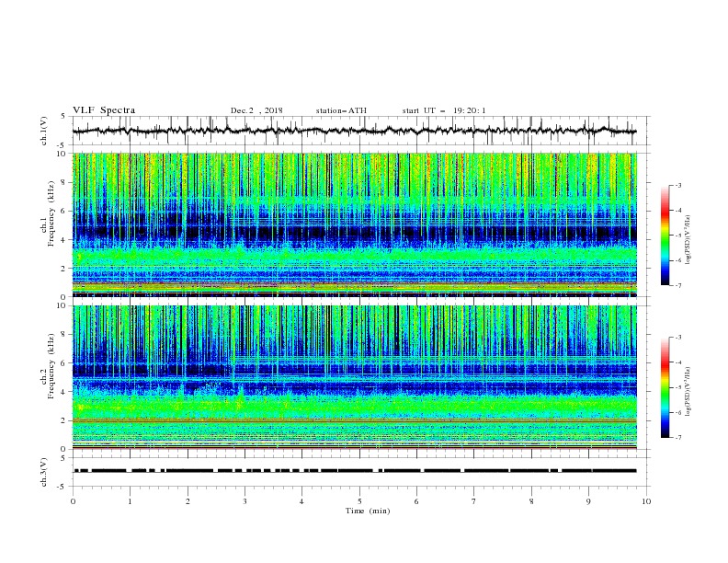The width and height of the screenshot is (728, 563).
Task: Click the ch.3 black signal bar
Action: click(x=355, y=471)
